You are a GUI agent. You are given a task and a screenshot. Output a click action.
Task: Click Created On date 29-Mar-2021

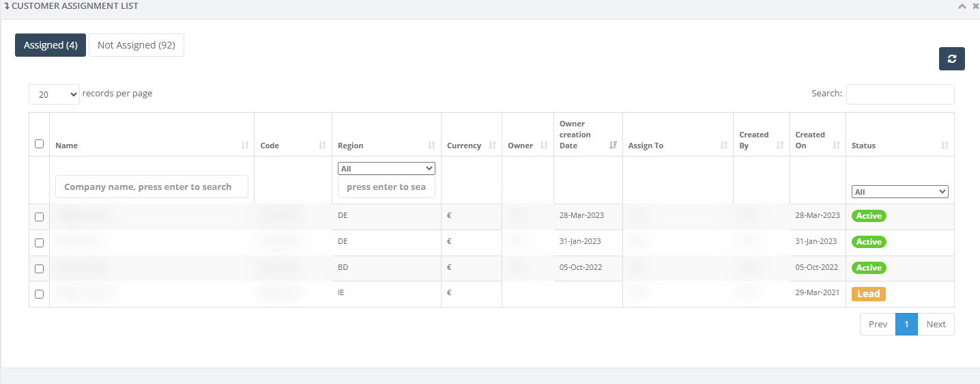818,292
